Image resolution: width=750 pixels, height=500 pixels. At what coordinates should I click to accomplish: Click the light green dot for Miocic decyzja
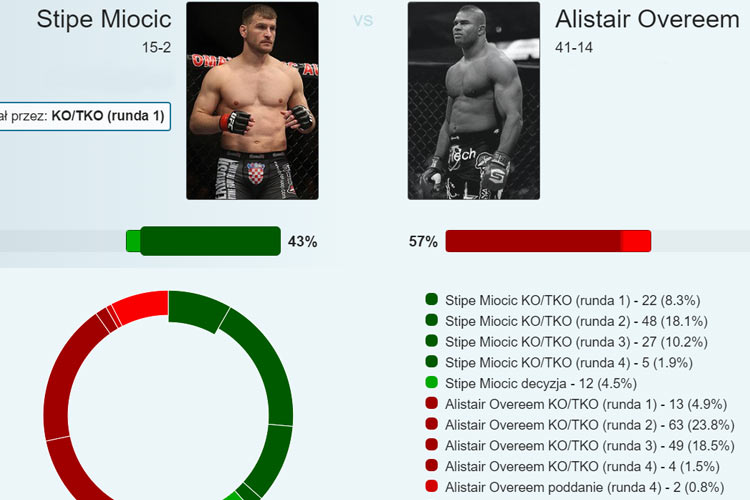click(431, 382)
